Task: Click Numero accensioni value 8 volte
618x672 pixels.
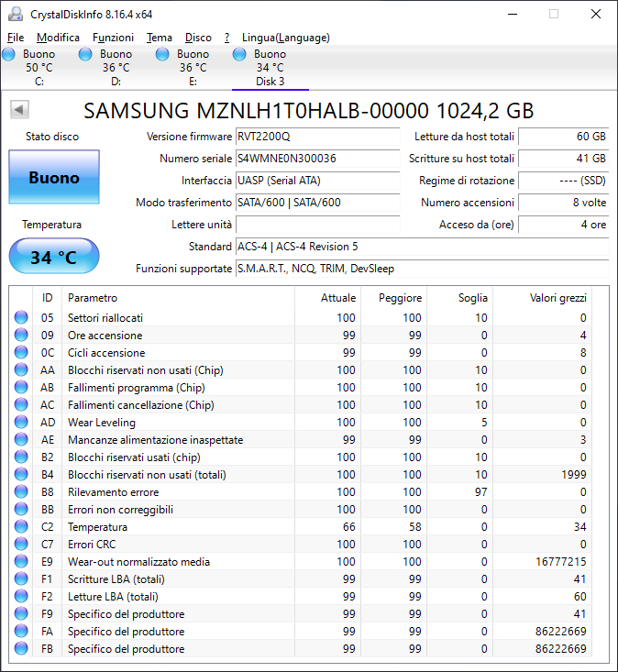Action: point(564,203)
